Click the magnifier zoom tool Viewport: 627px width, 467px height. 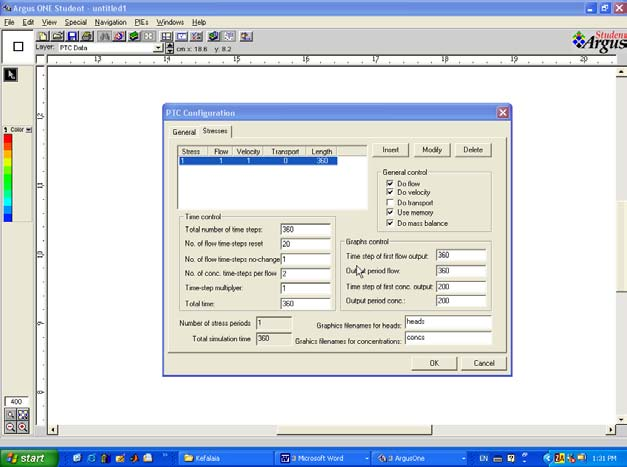[10, 415]
